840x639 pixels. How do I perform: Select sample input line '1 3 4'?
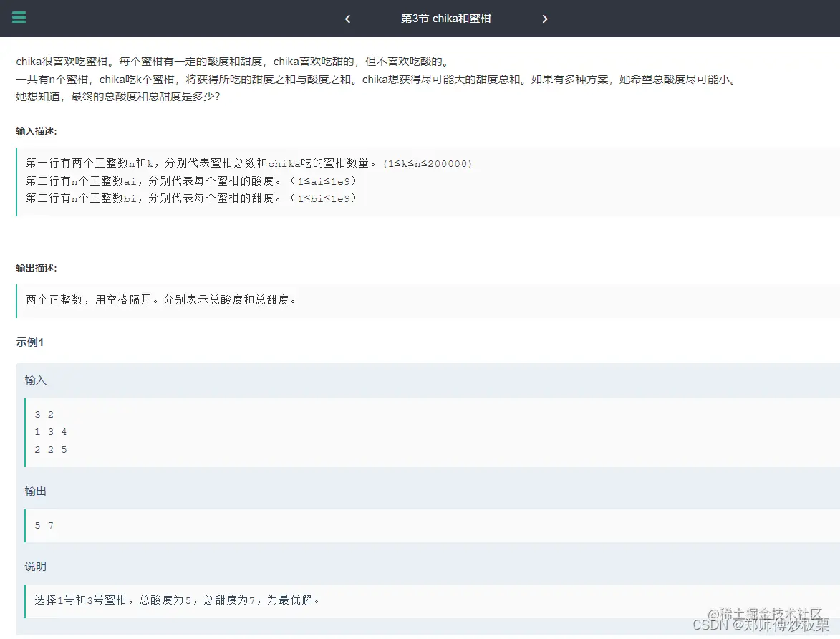(51, 431)
